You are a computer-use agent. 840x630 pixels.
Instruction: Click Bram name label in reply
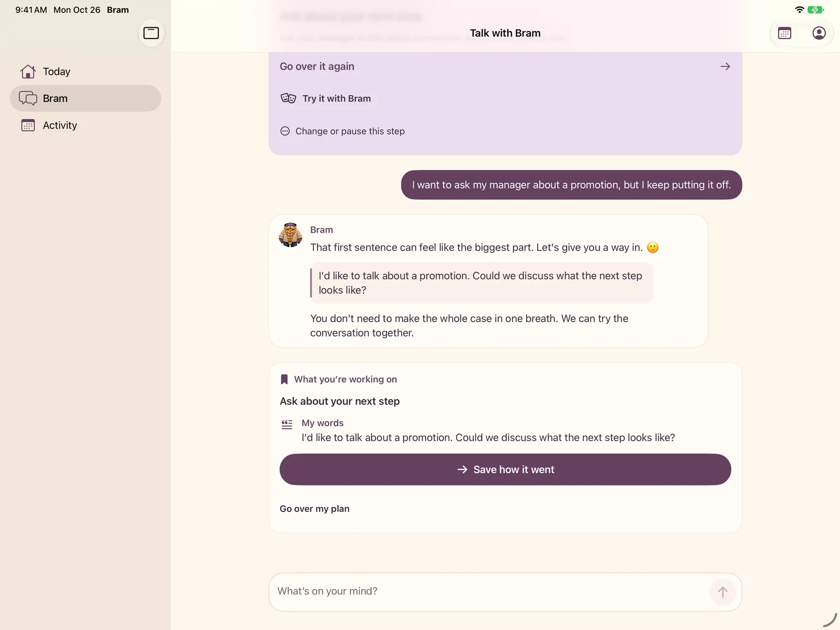click(321, 230)
